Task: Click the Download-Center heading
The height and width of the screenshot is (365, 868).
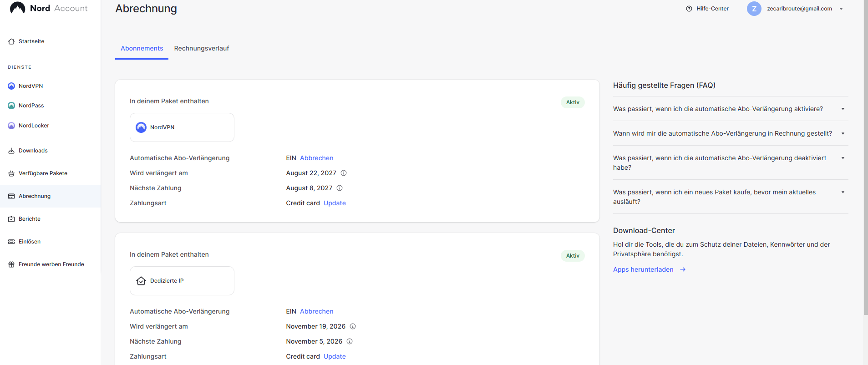Action: [x=644, y=230]
